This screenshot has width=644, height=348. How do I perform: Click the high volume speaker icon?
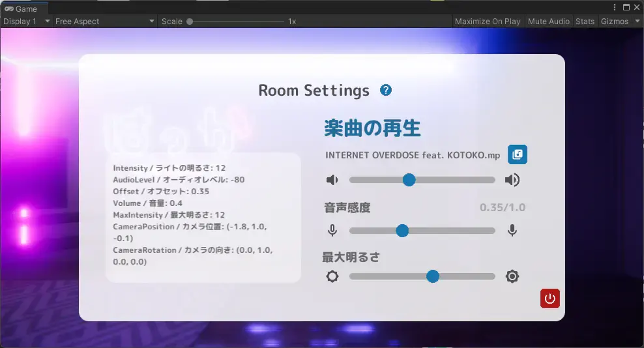[x=512, y=180]
